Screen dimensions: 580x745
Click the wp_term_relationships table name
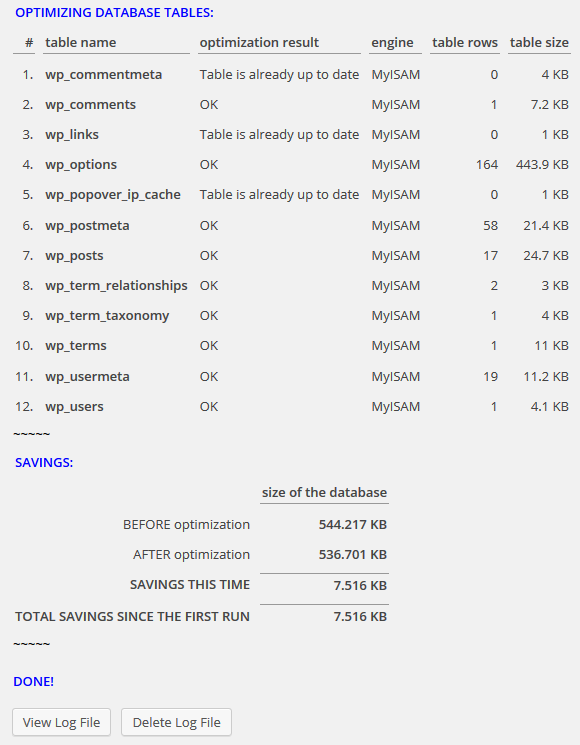116,286
